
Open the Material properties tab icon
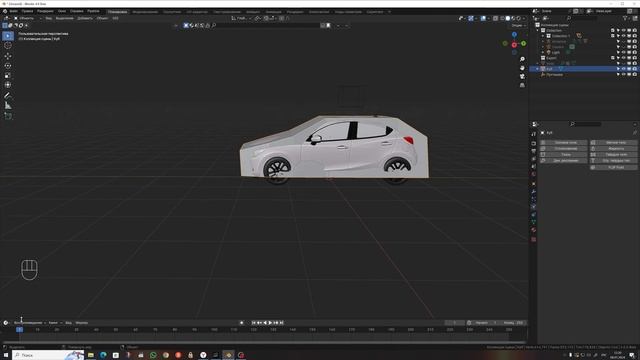[533, 230]
